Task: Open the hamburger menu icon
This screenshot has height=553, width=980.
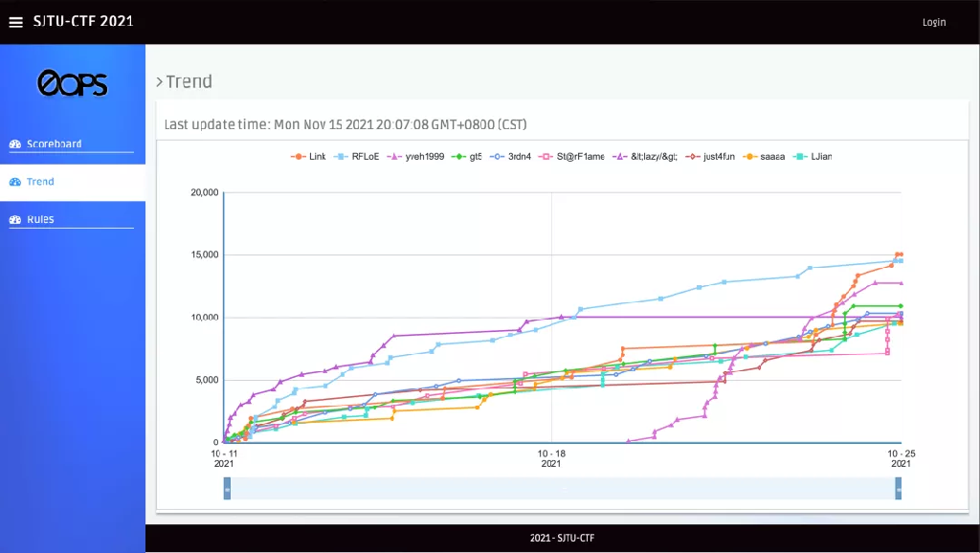Action: tap(15, 22)
